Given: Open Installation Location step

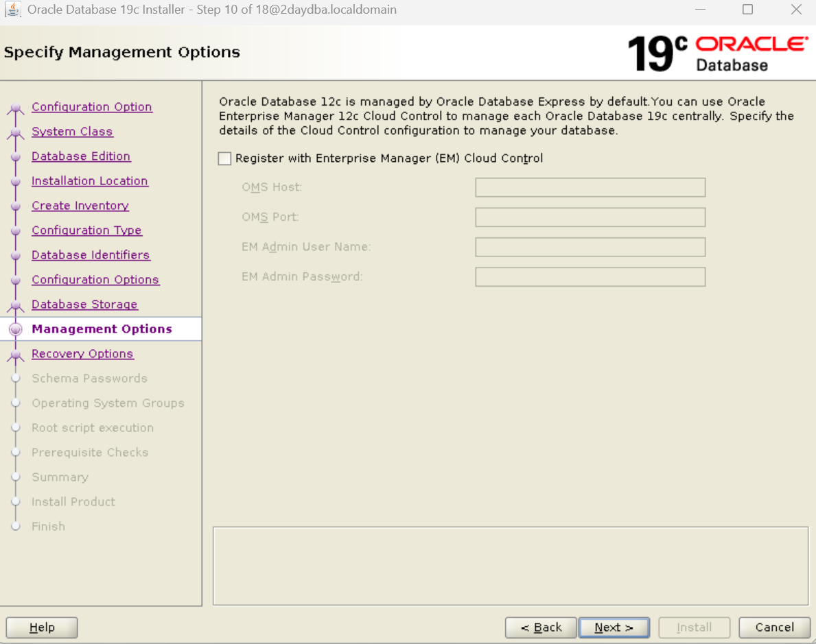Looking at the screenshot, I should [x=89, y=181].
